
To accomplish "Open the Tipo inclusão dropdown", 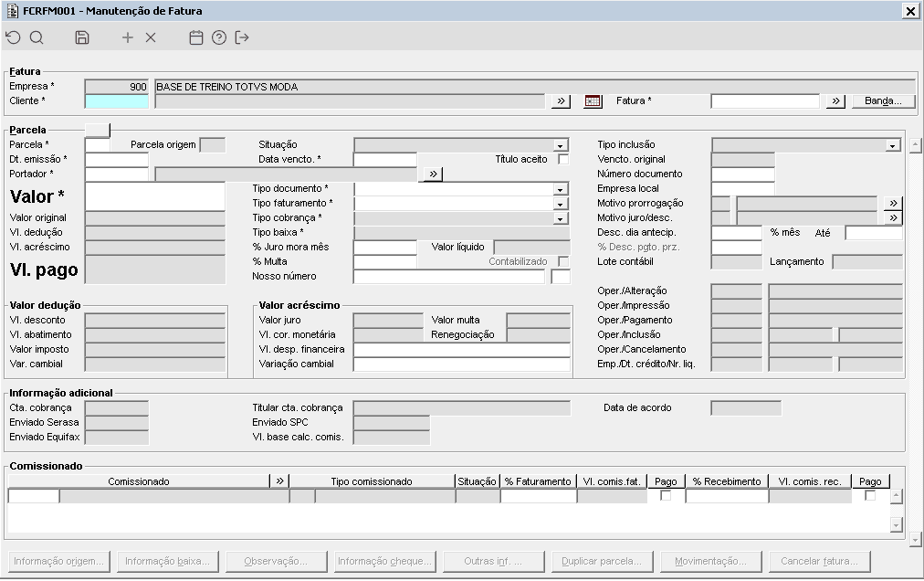I will tap(893, 145).
